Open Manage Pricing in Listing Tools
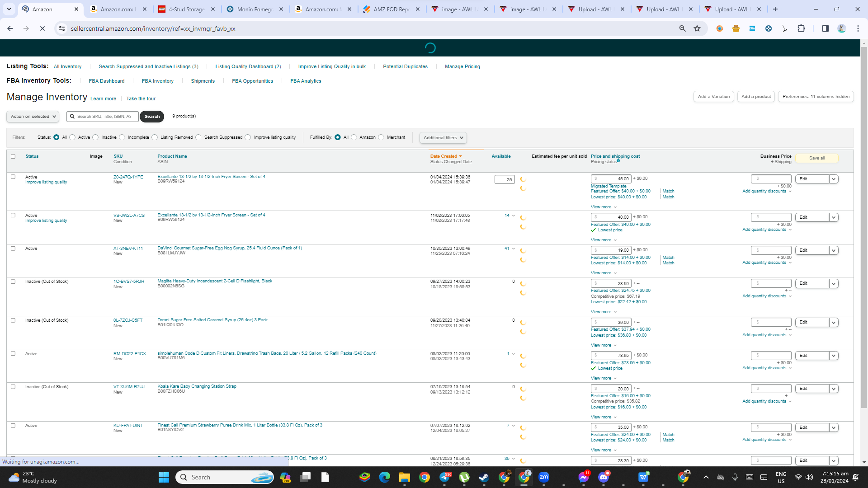 pos(462,67)
